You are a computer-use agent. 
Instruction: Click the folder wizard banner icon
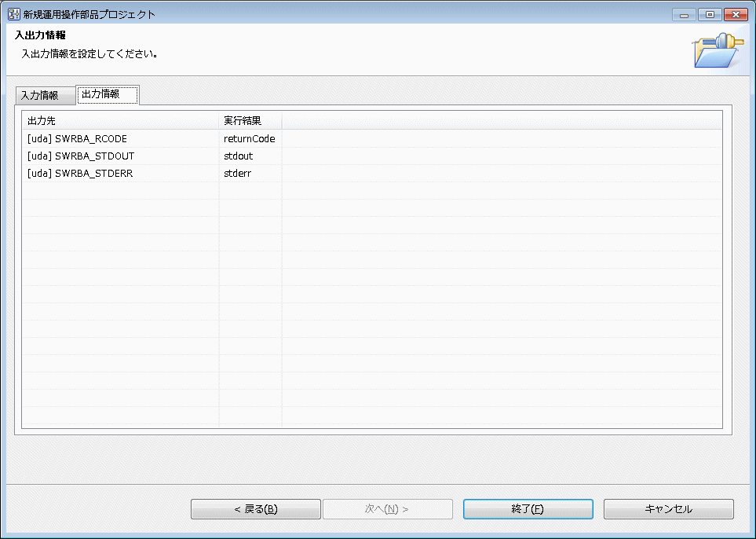(x=718, y=49)
